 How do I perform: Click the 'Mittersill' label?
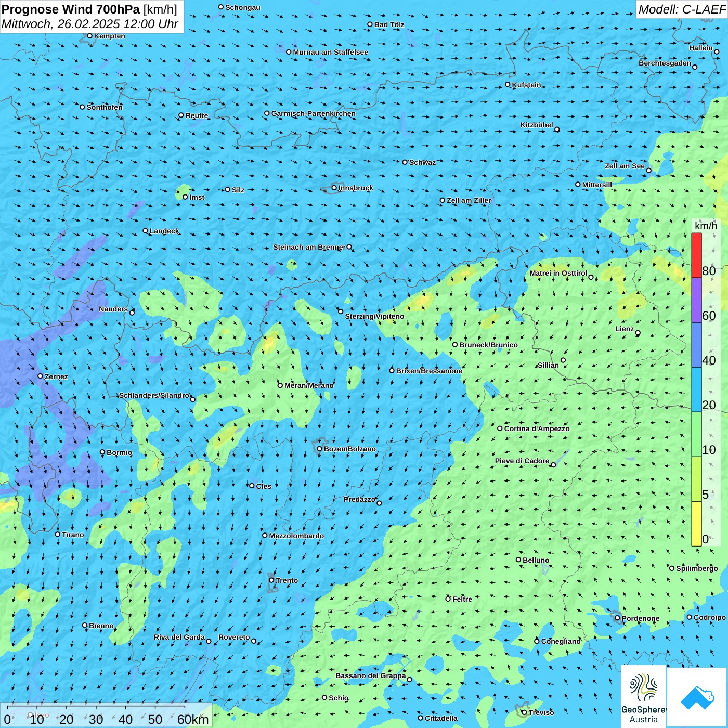(x=597, y=185)
